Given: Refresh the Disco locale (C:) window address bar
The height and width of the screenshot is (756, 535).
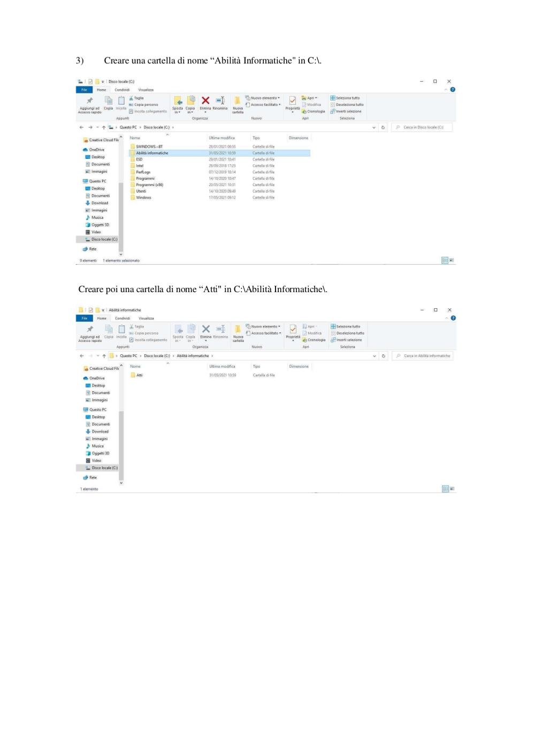Looking at the screenshot, I should point(384,127).
